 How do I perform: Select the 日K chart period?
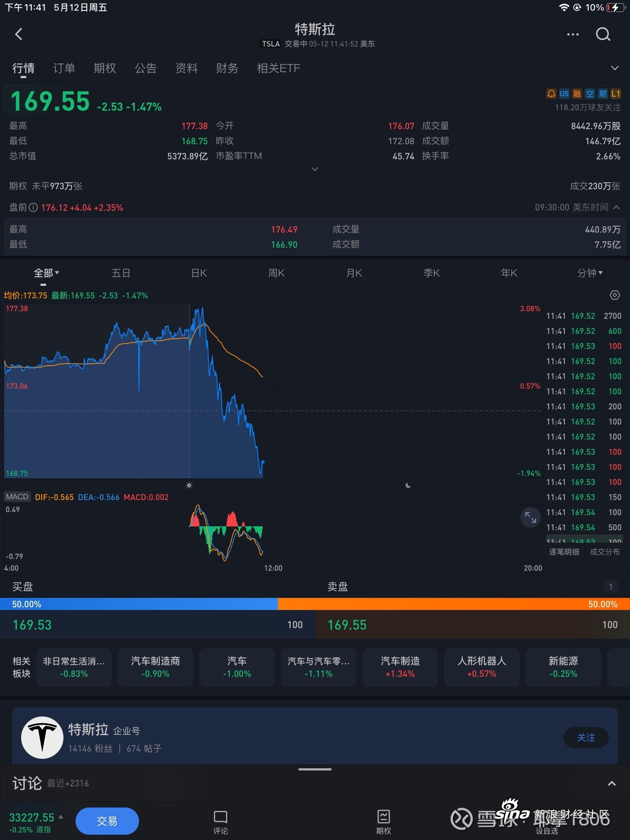199,273
